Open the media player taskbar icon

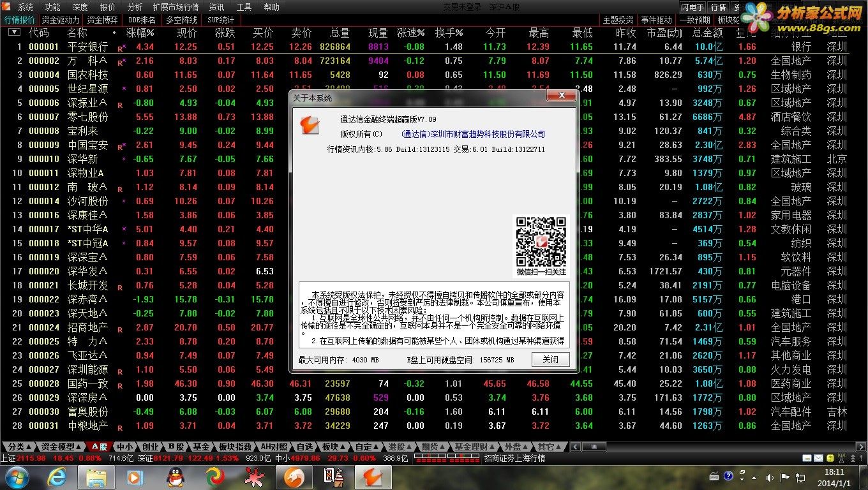tap(134, 477)
